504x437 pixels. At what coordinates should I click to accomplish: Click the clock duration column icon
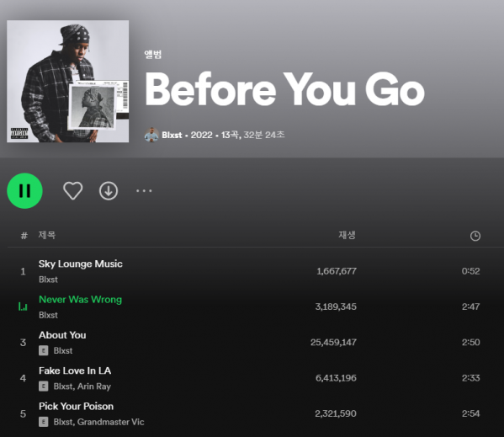[475, 236]
